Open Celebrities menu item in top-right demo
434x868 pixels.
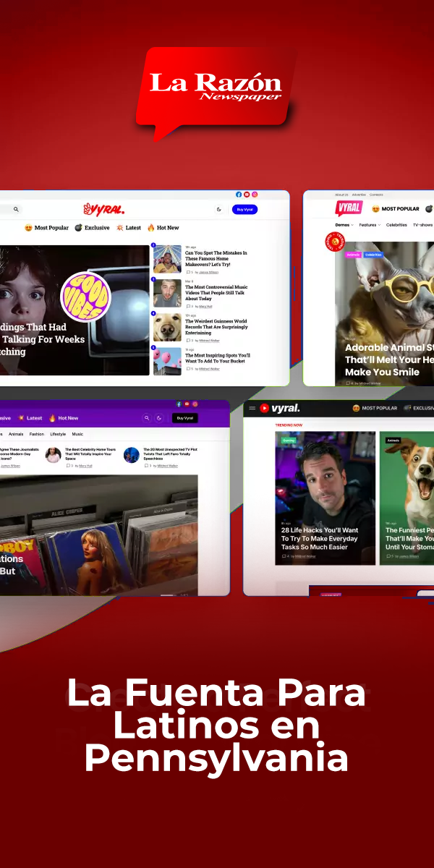[396, 225]
